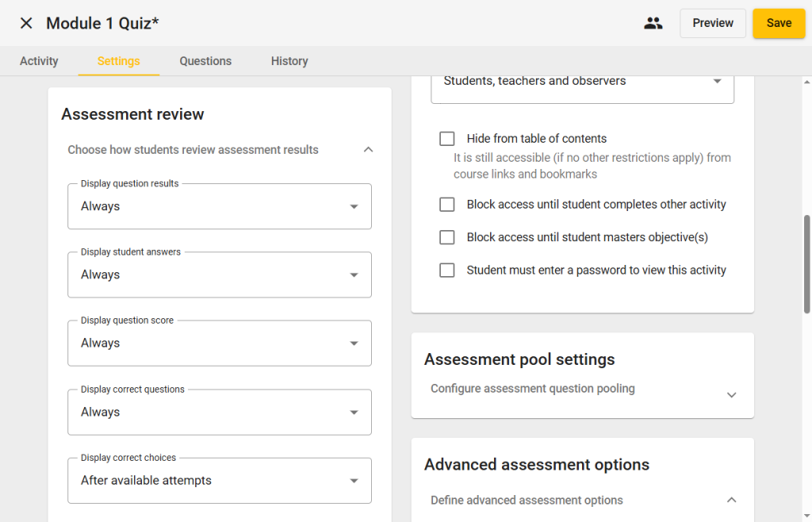Open Display question results dropdown
The image size is (812, 522).
coord(219,206)
